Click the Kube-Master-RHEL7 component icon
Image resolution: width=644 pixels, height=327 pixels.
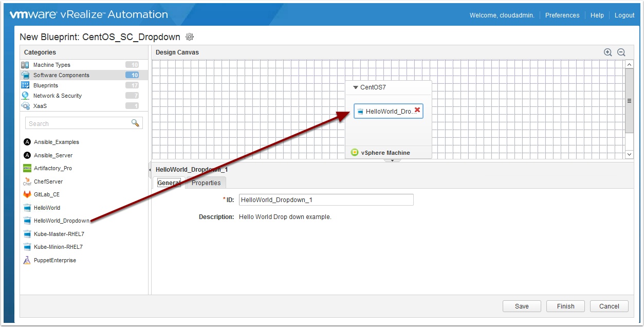[27, 234]
